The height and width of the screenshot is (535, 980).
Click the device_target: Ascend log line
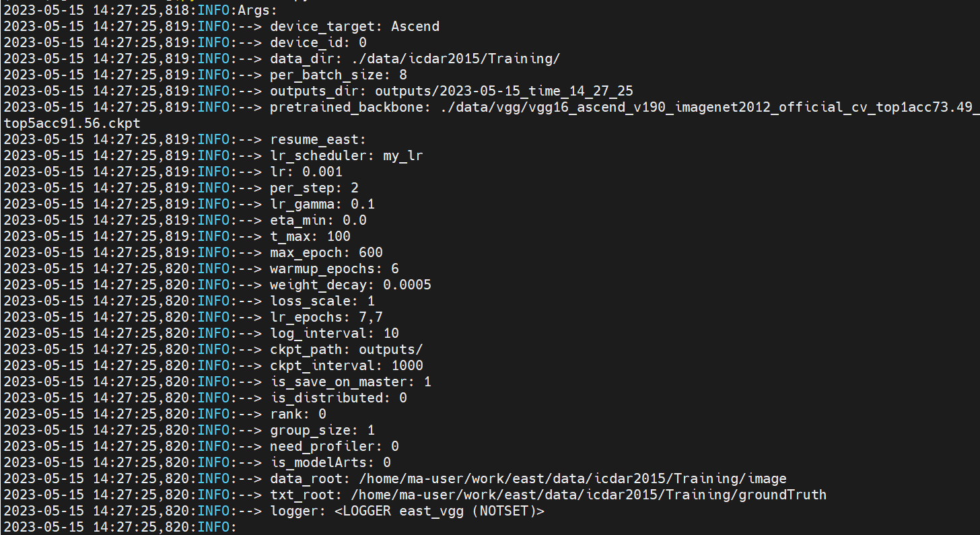click(x=221, y=27)
